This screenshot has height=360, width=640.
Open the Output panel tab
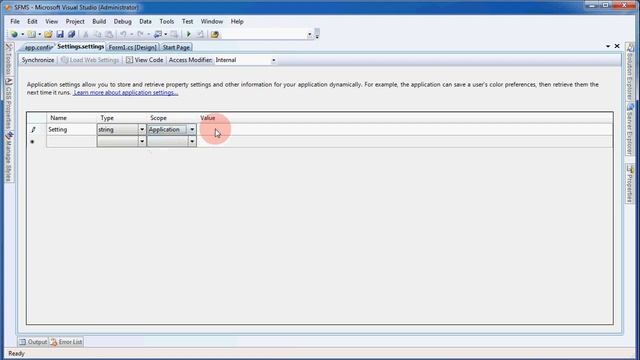pos(33,342)
